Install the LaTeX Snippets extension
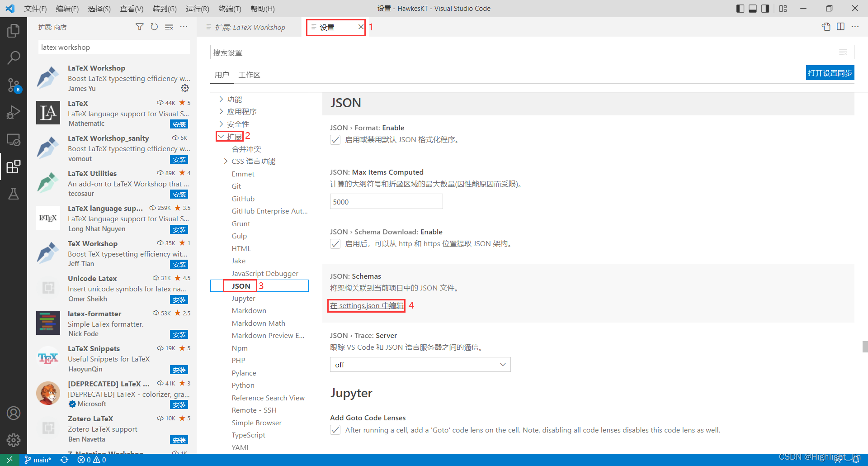The width and height of the screenshot is (868, 466). pyautogui.click(x=179, y=370)
